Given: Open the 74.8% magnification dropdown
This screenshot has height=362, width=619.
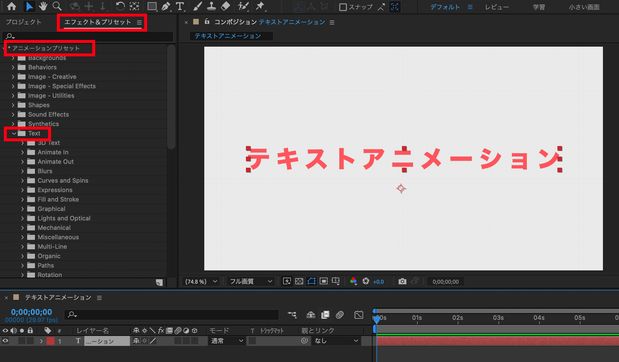Looking at the screenshot, I should point(201,281).
